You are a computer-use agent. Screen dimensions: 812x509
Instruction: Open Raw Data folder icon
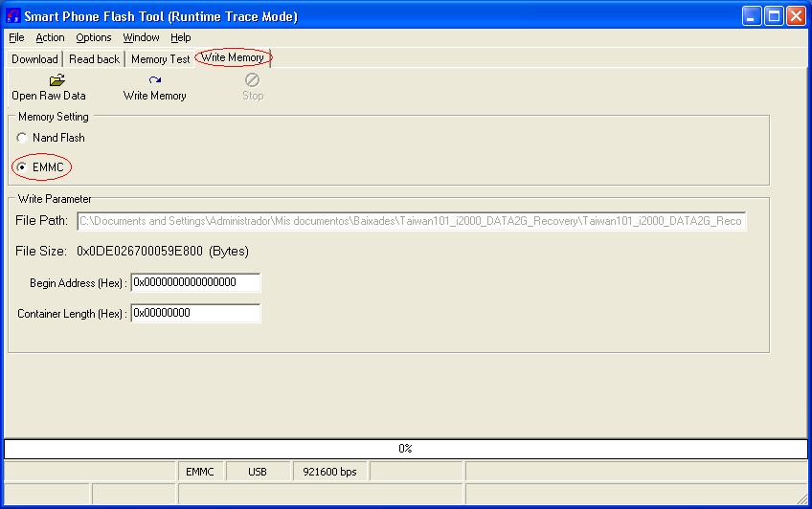pyautogui.click(x=56, y=80)
